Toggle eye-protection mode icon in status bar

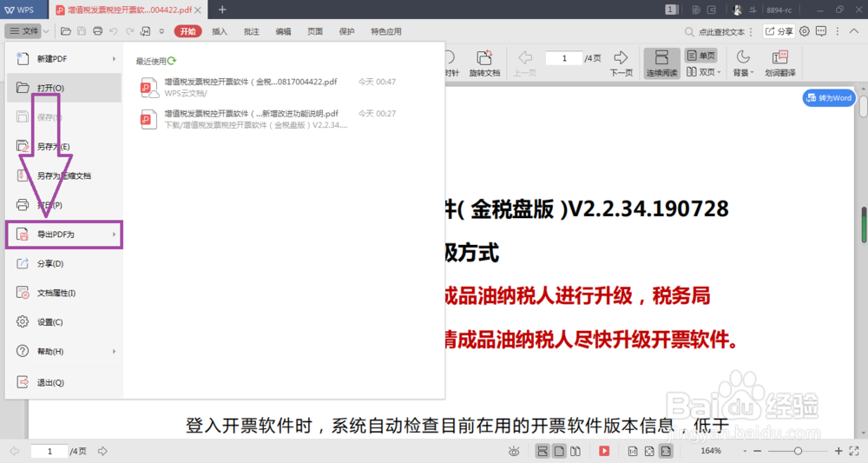pyautogui.click(x=514, y=452)
